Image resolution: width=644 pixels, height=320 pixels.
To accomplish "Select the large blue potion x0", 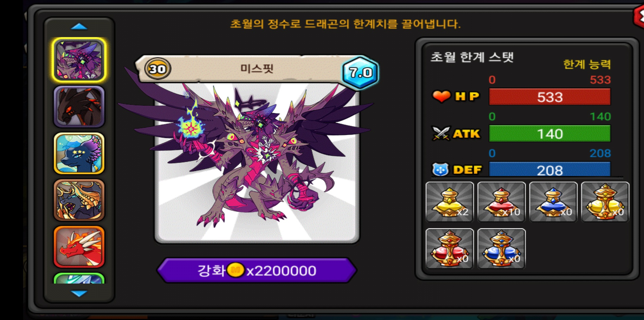I will point(501,249).
